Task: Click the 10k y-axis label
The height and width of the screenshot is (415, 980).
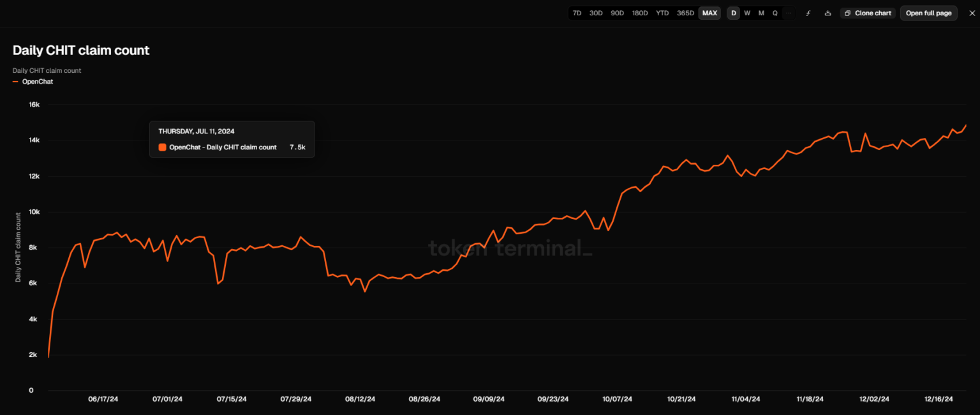Action: point(34,212)
